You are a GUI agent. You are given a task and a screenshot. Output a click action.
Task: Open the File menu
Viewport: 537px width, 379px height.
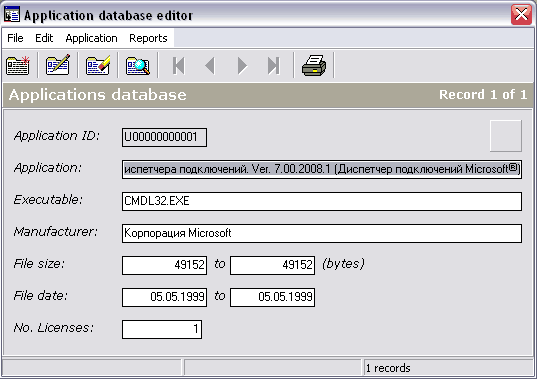click(x=15, y=38)
